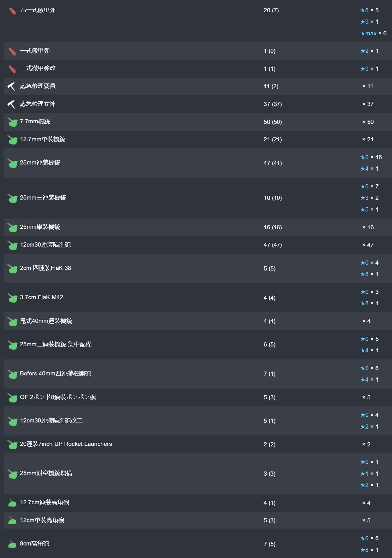Click the 7.7mm機銃 green gun icon

(12, 122)
